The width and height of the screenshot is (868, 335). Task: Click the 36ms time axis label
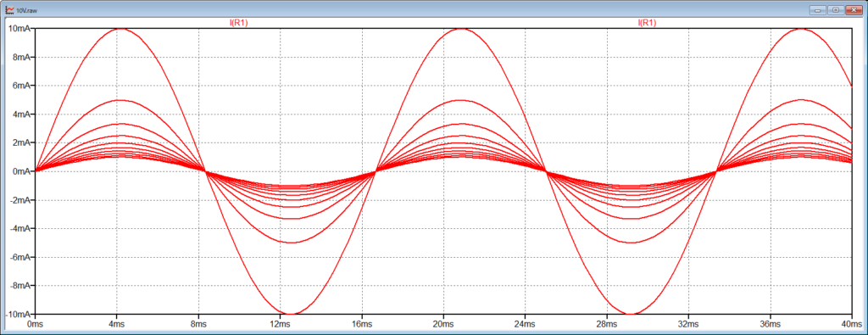coord(770,323)
